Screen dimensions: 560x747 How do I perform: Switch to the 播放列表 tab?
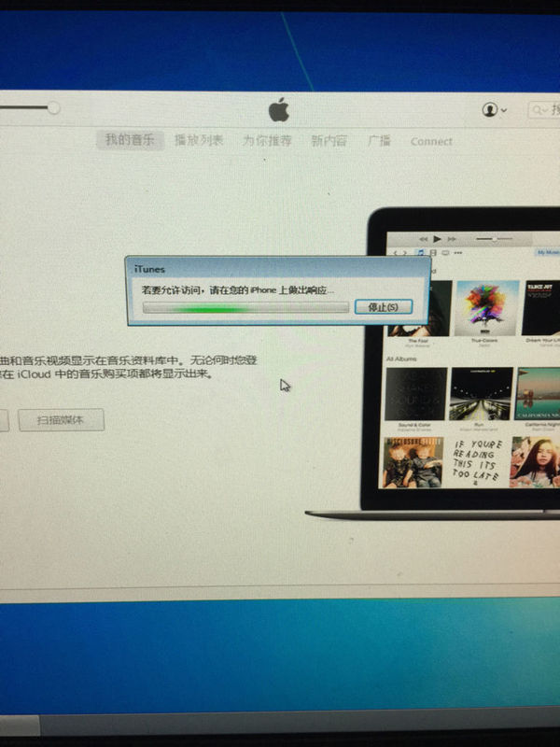click(x=199, y=141)
